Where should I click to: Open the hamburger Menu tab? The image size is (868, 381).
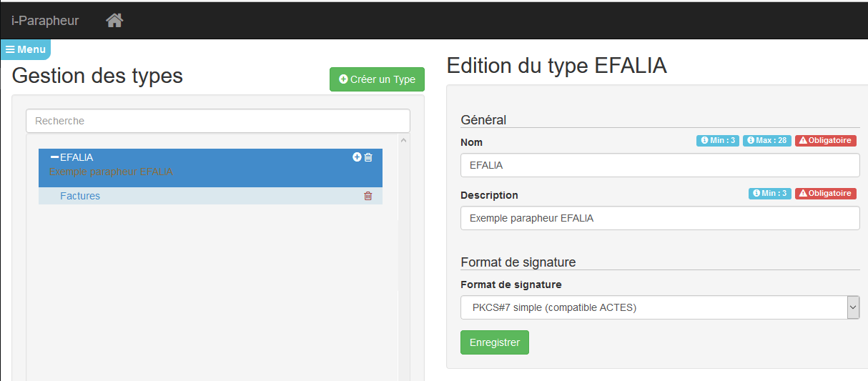pyautogui.click(x=26, y=49)
